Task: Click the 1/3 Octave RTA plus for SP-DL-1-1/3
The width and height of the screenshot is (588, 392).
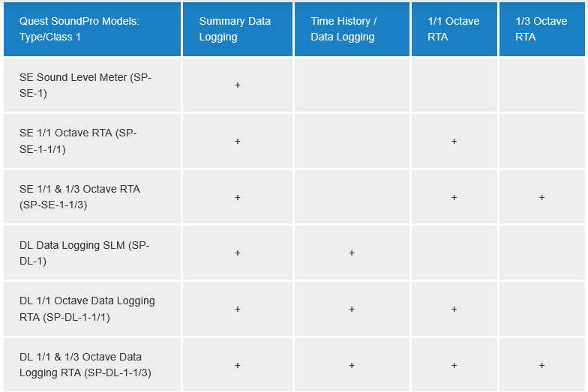Action: click(541, 365)
